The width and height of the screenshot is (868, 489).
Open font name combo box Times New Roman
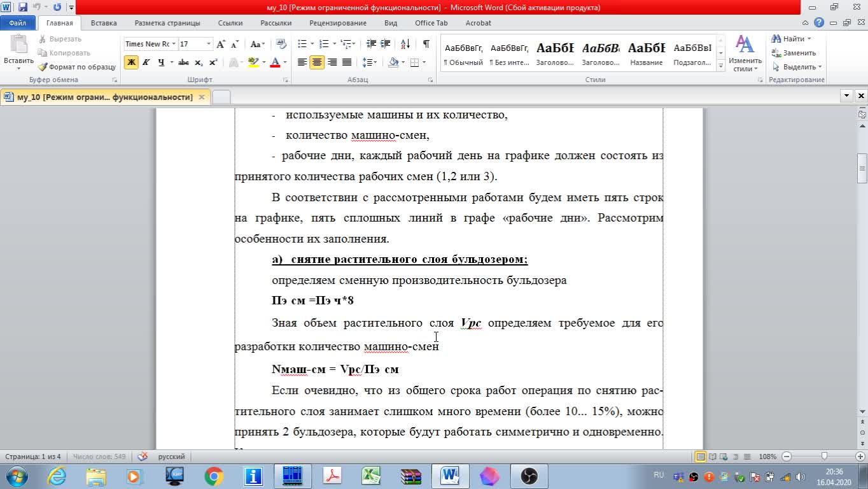151,44
